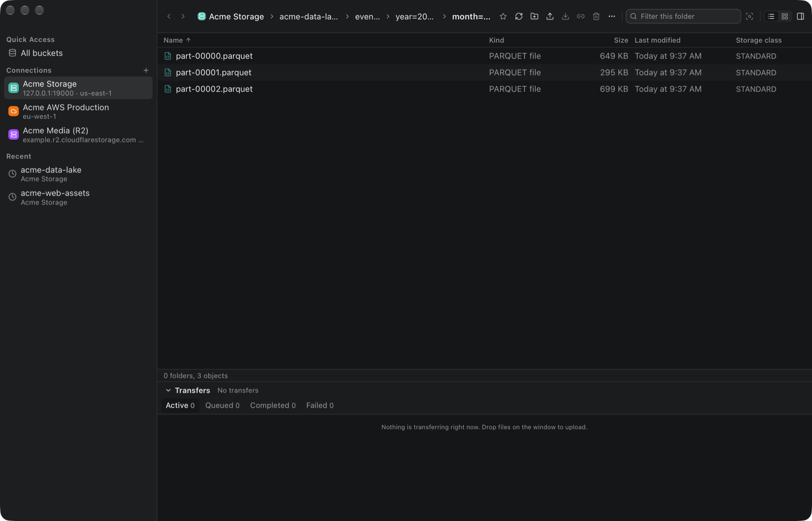Open the Completed transfers tab
The height and width of the screenshot is (521, 812).
point(273,405)
